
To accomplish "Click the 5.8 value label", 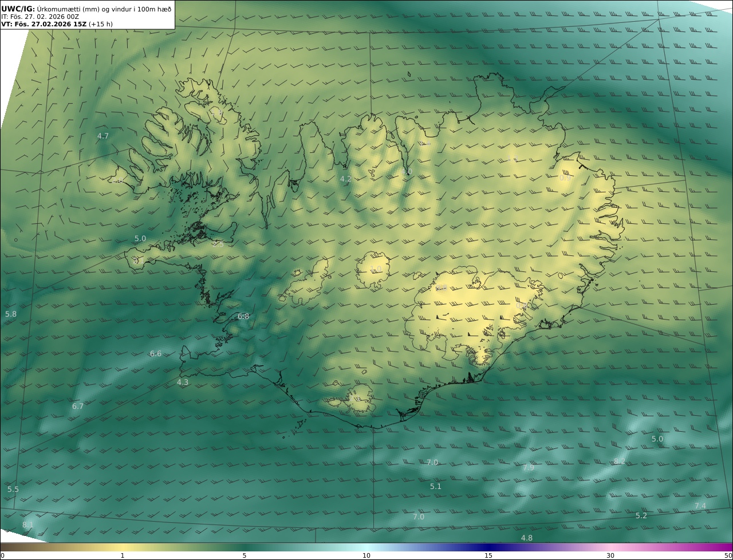I will click(x=11, y=314).
